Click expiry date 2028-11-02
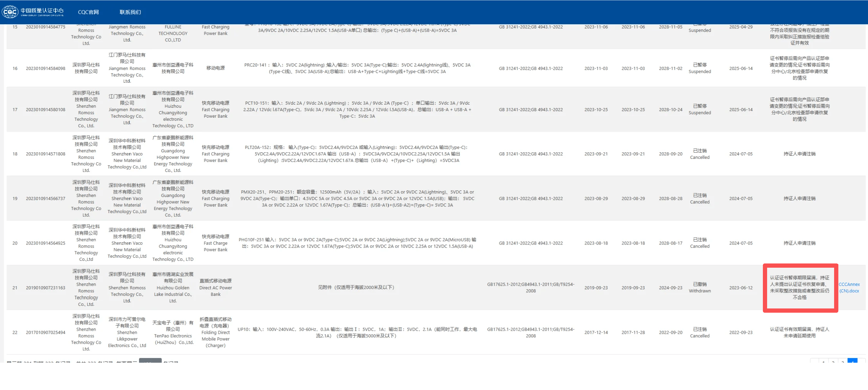Screen dimensions: 868x390 tap(670, 68)
